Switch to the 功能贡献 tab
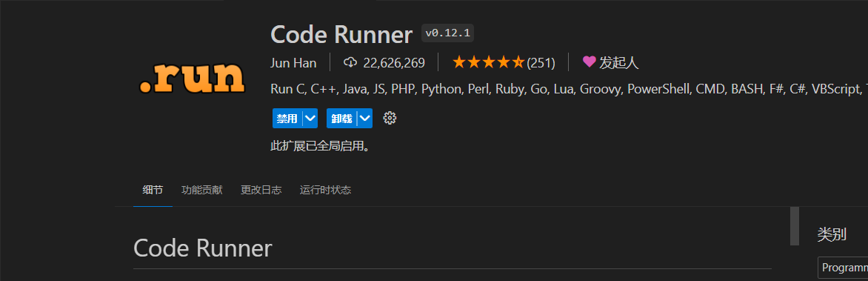 tap(202, 190)
